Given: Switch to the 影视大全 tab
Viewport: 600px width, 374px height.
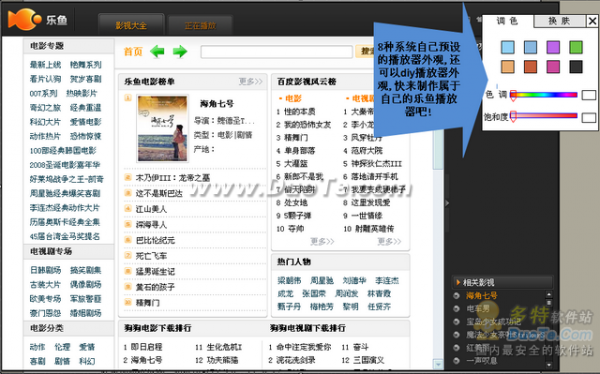Looking at the screenshot, I should point(131,25).
